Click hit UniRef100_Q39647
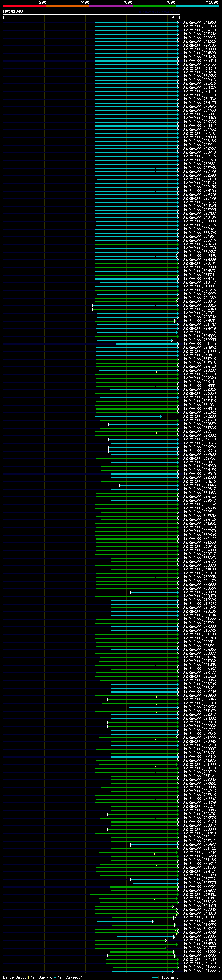222x980 pixels. [x=199, y=500]
